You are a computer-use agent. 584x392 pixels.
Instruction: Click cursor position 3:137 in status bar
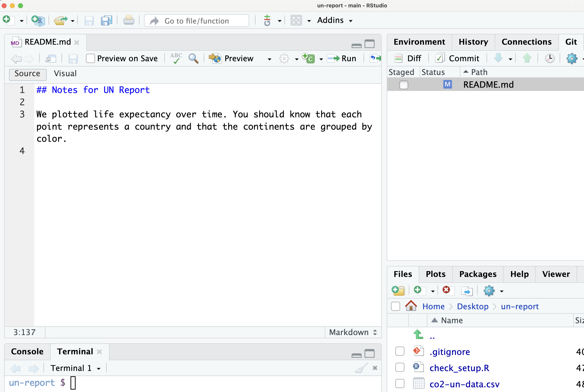25,332
